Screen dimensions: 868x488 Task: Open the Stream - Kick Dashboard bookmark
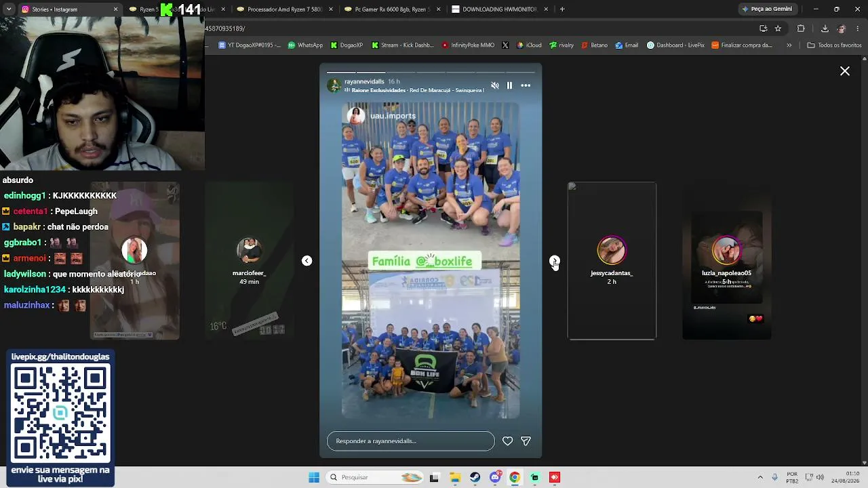[402, 45]
